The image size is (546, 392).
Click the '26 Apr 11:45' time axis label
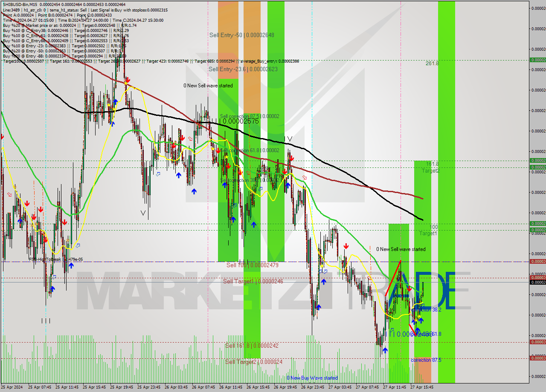click(231, 387)
